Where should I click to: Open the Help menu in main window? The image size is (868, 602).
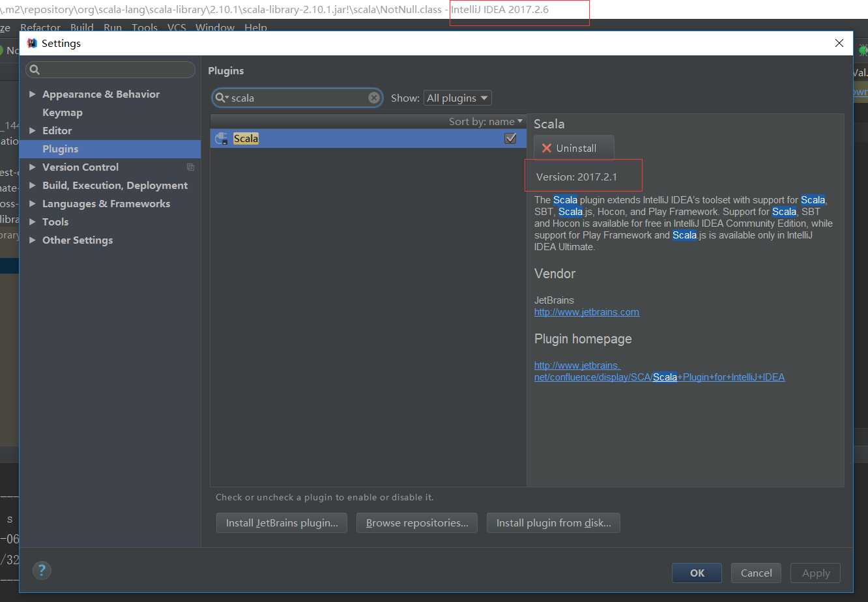click(255, 27)
